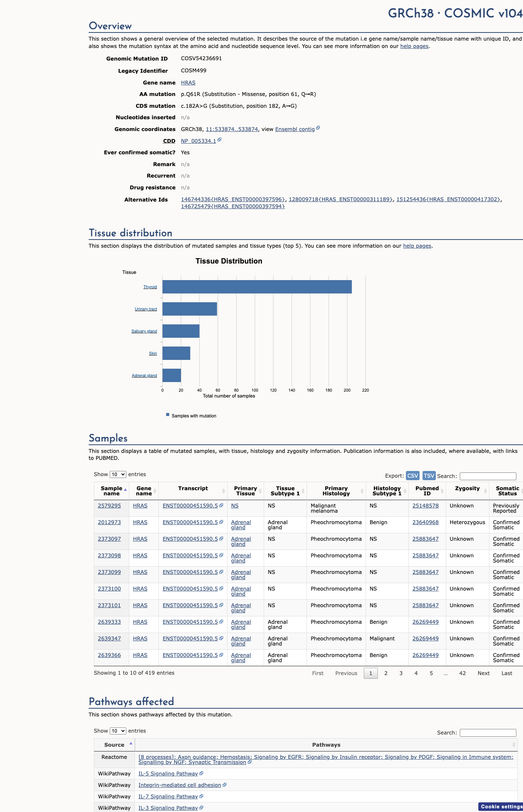523x812 pixels.
Task: Sort by Histology Subtype 1 column arrows
Action: click(405, 491)
